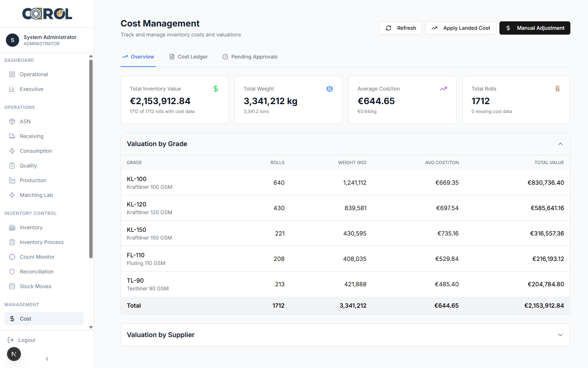Select the Count Monitor icon

point(12,256)
